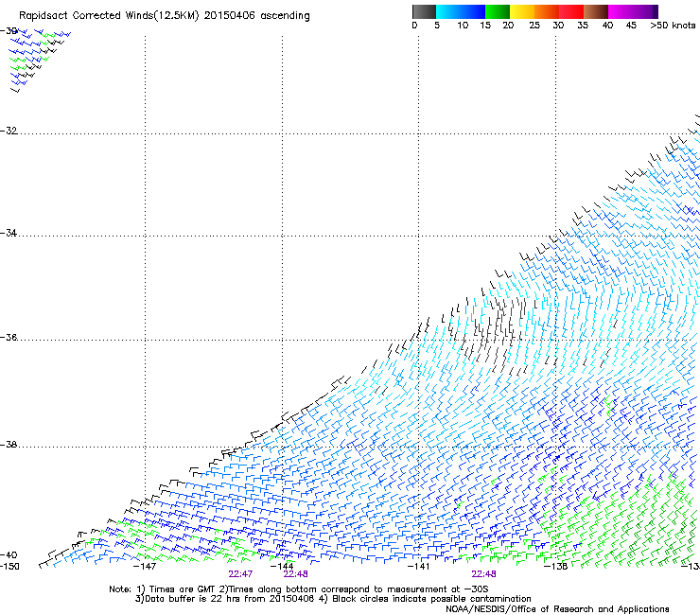The image size is (700, 615).
Task: Click the 'Data buffer is 22 hrs' note
Action: point(193,599)
